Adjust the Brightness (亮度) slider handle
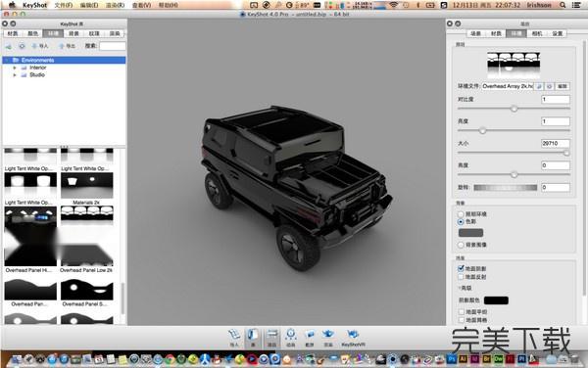This screenshot has height=368, width=588. point(482,130)
